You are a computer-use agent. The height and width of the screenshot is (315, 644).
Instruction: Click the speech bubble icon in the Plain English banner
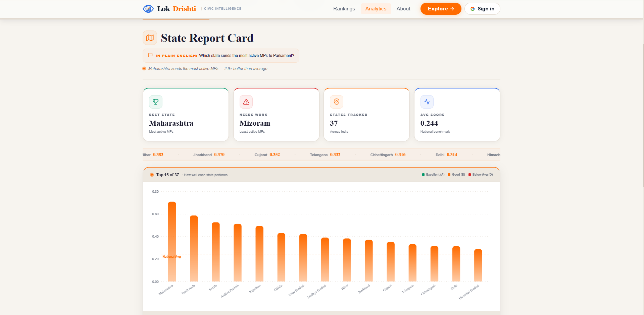point(150,55)
